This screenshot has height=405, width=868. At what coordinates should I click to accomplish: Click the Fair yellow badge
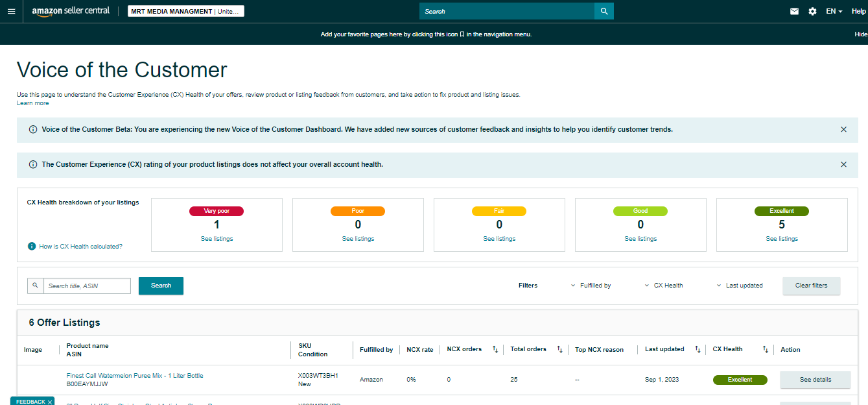click(499, 211)
